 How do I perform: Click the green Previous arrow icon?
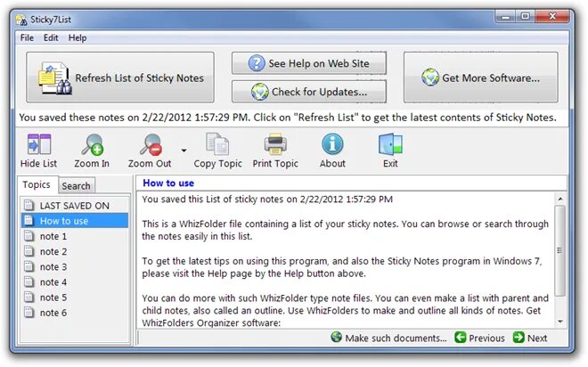coord(460,338)
